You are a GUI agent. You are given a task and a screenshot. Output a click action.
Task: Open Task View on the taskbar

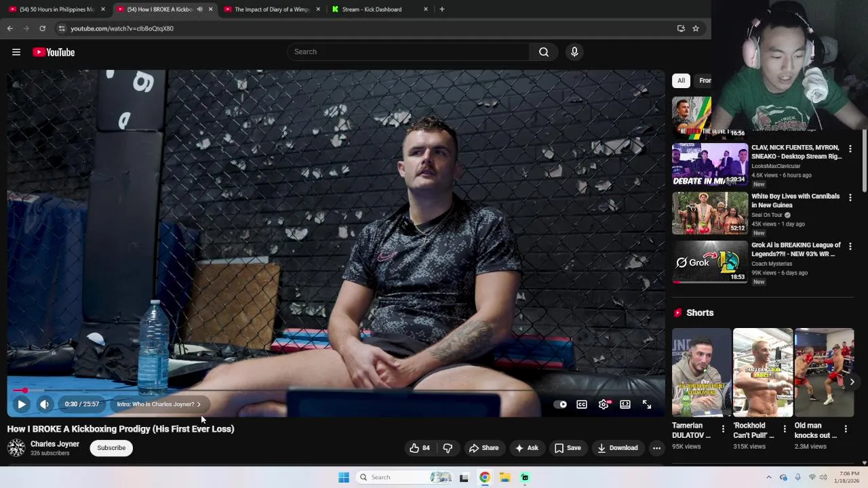[464, 477]
